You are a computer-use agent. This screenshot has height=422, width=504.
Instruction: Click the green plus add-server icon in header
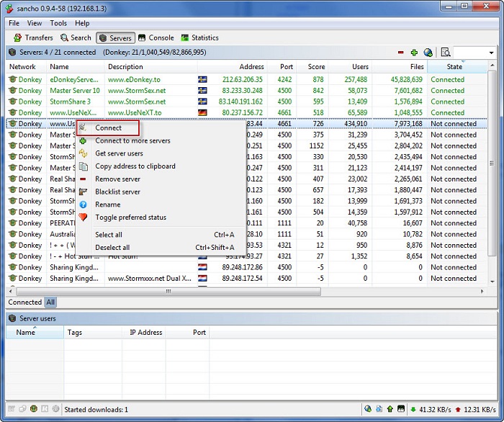pyautogui.click(x=414, y=53)
